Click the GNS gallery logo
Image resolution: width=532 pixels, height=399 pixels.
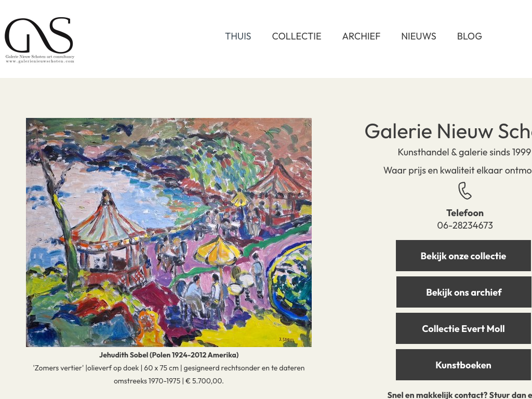[x=39, y=40]
